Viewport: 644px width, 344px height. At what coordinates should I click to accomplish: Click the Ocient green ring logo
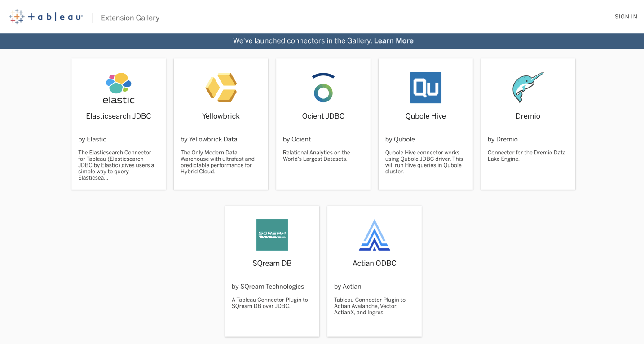tap(323, 88)
